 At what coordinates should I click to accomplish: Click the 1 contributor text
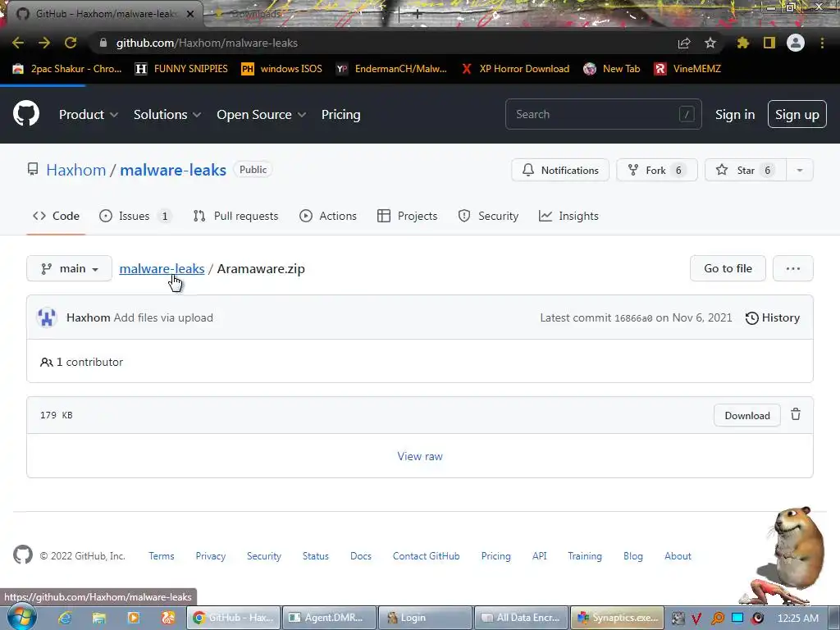tap(89, 362)
